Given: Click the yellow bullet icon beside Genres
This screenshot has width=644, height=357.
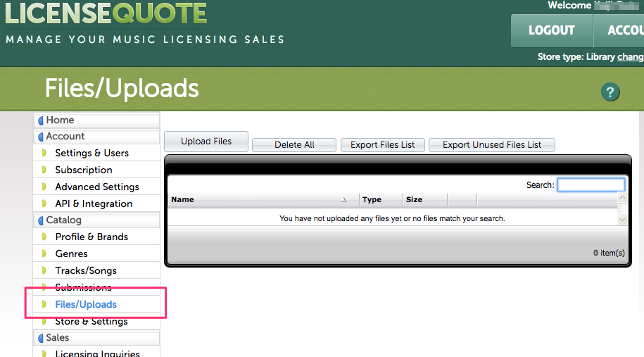Looking at the screenshot, I should [x=44, y=253].
